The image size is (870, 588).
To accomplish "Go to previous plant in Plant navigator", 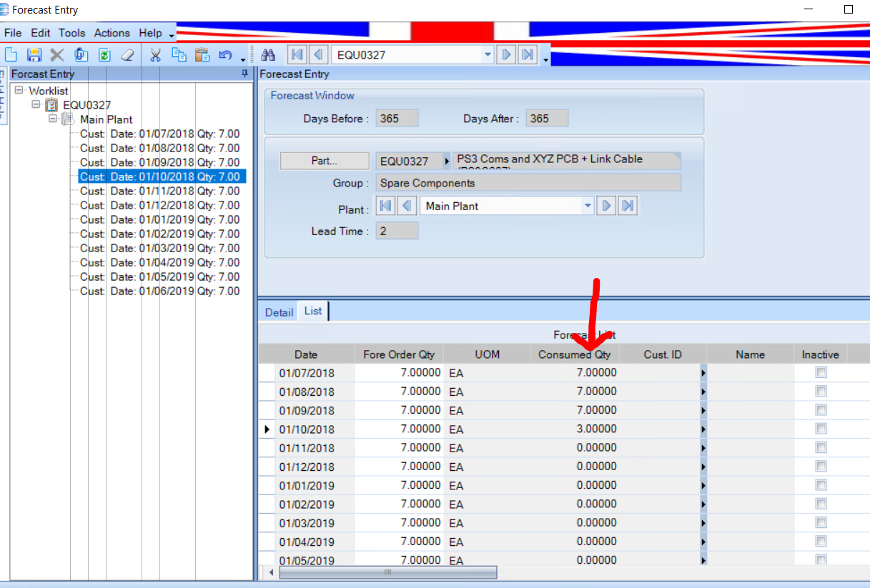I will pyautogui.click(x=407, y=206).
